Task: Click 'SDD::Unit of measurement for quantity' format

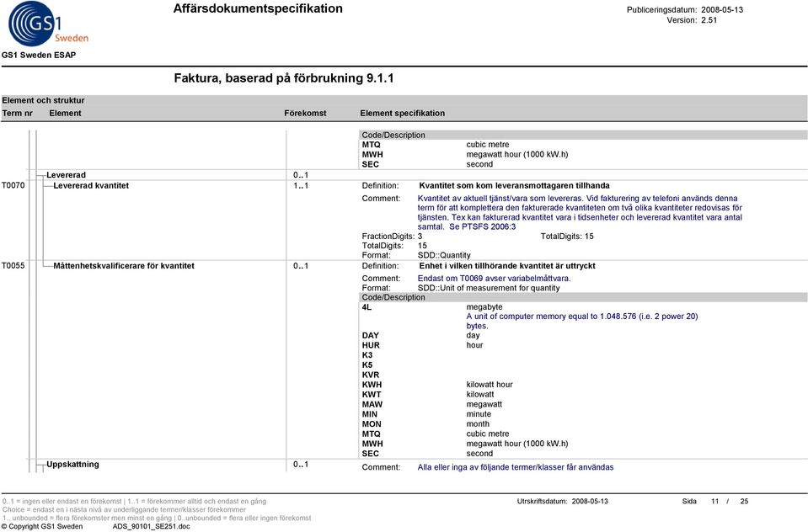Action: pos(489,288)
